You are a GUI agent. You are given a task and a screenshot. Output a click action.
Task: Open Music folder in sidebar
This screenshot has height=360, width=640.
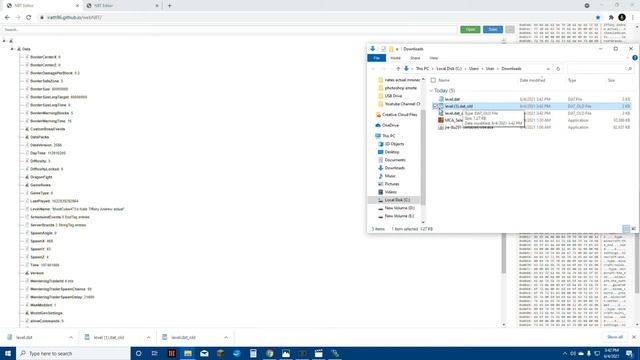pyautogui.click(x=387, y=176)
